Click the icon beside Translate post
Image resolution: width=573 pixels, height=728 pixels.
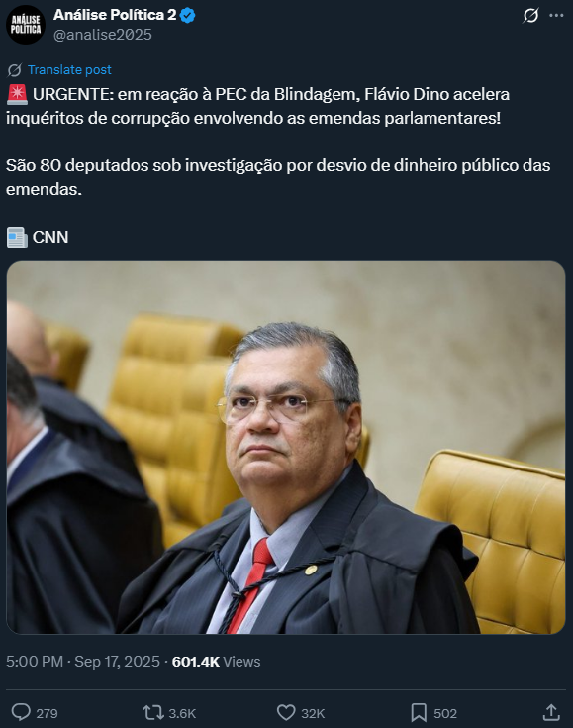pyautogui.click(x=15, y=70)
